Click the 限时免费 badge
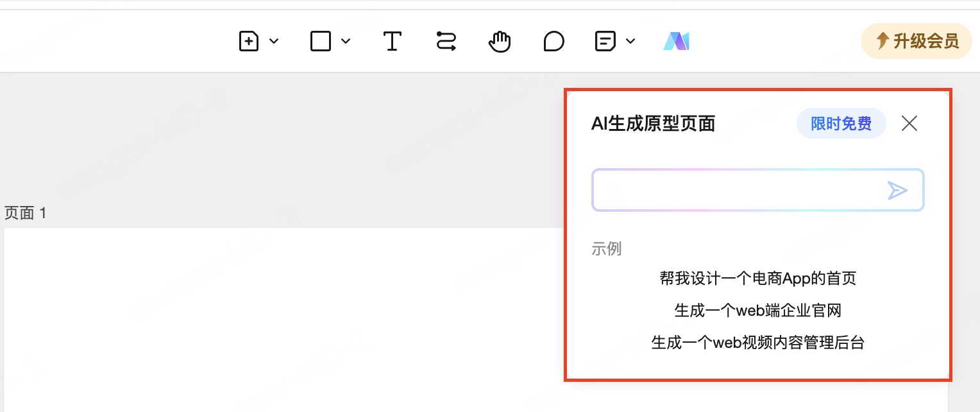Viewport: 980px width, 412px height. (x=841, y=123)
